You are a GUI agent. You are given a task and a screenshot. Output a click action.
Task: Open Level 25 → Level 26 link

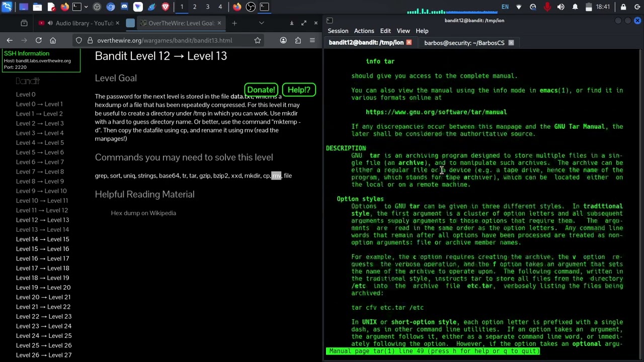[44, 345]
